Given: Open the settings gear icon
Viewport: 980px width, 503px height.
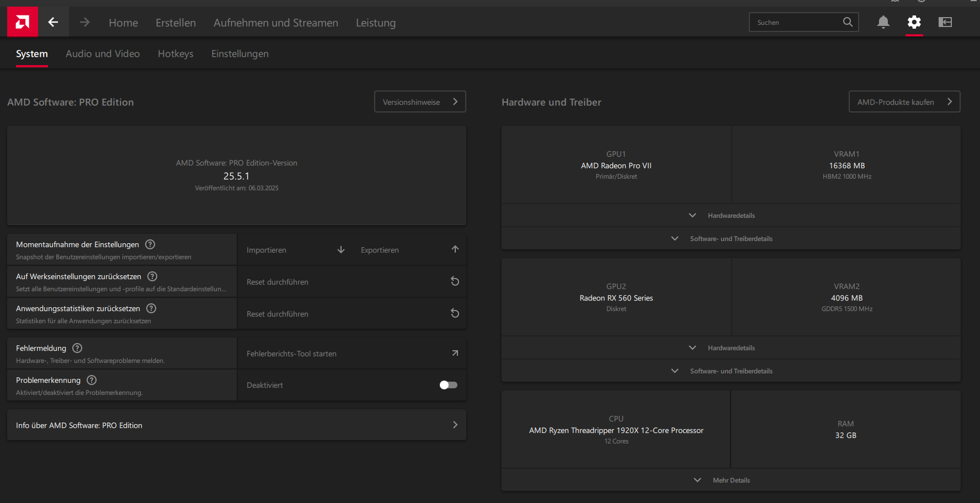Looking at the screenshot, I should 914,22.
